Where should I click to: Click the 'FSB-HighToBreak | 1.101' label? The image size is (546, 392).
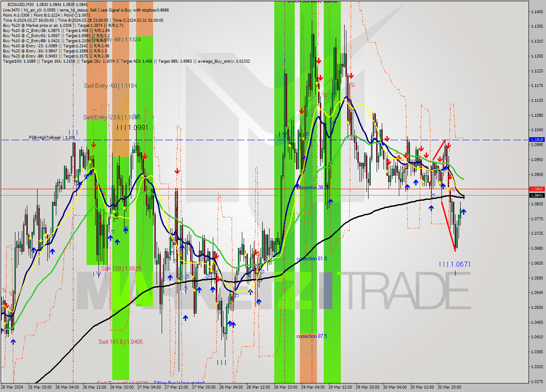52,138
